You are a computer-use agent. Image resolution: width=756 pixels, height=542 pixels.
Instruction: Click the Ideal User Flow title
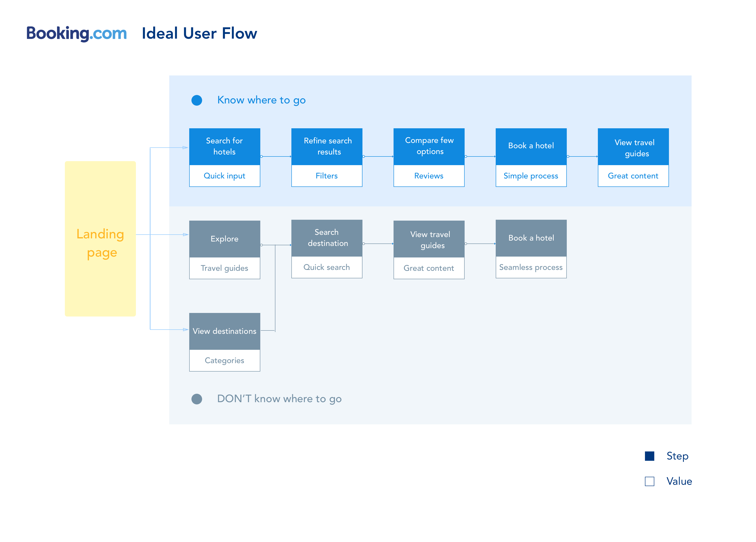199,33
